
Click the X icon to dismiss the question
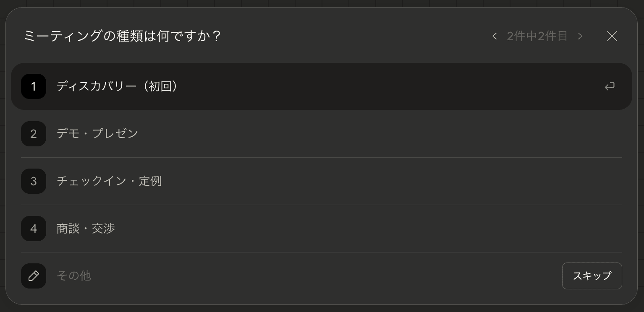pos(612,36)
